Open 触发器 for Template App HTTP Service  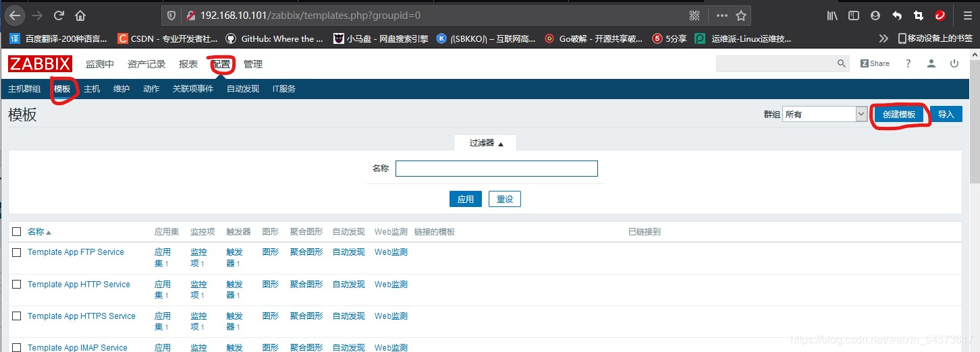point(234,289)
